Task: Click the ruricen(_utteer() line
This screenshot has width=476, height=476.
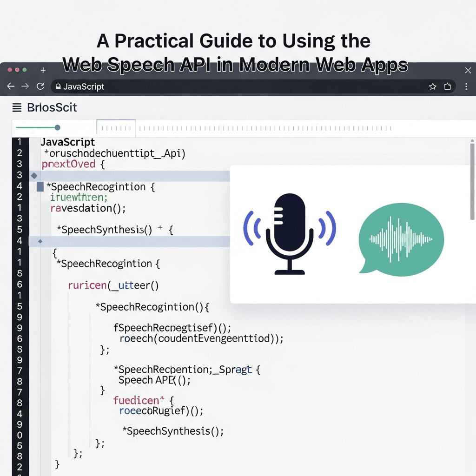Action: coord(113,285)
